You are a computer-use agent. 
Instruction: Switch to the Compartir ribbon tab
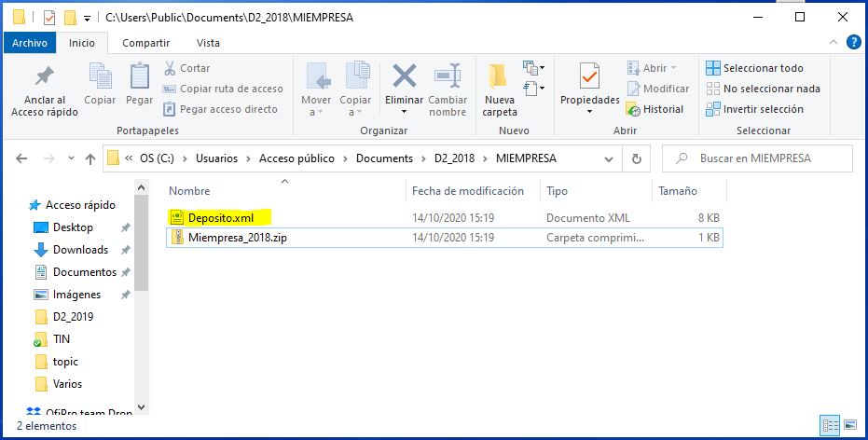pyautogui.click(x=145, y=43)
